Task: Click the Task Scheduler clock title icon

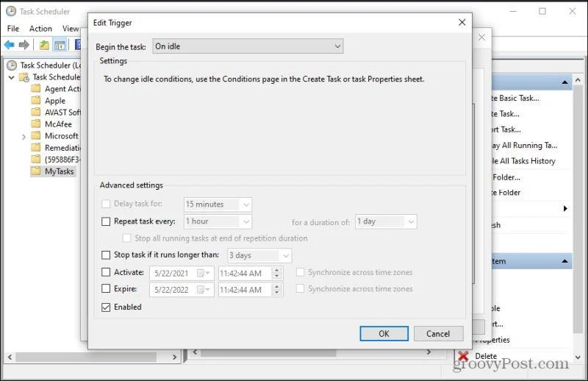Action: (11, 11)
